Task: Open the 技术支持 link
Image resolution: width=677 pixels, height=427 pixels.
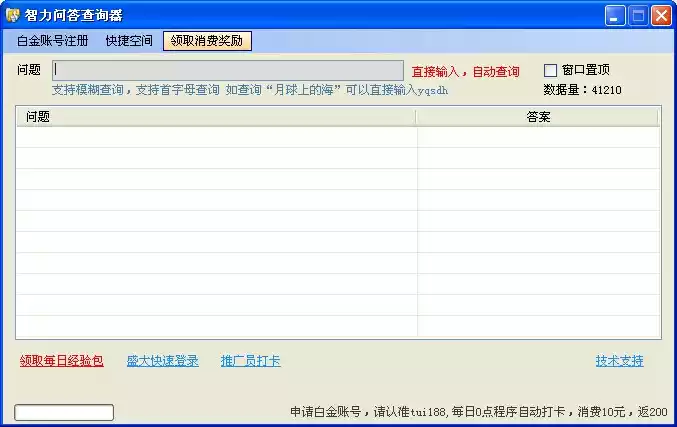Action: point(620,361)
